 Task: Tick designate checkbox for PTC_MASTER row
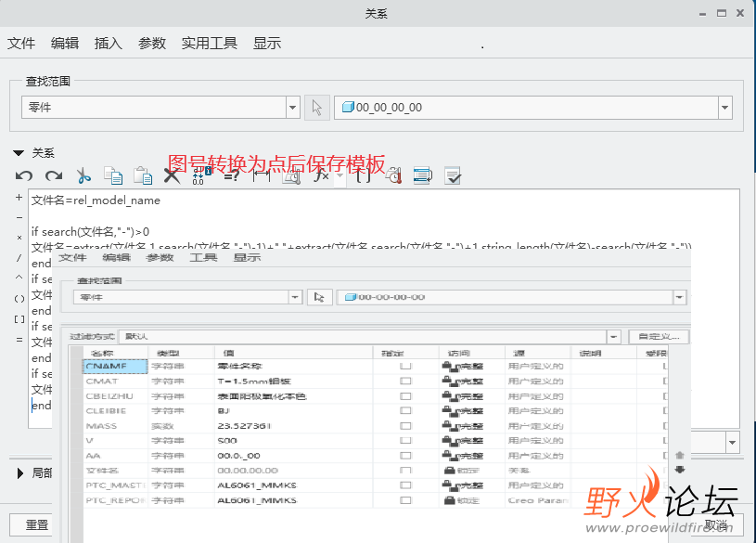click(405, 485)
